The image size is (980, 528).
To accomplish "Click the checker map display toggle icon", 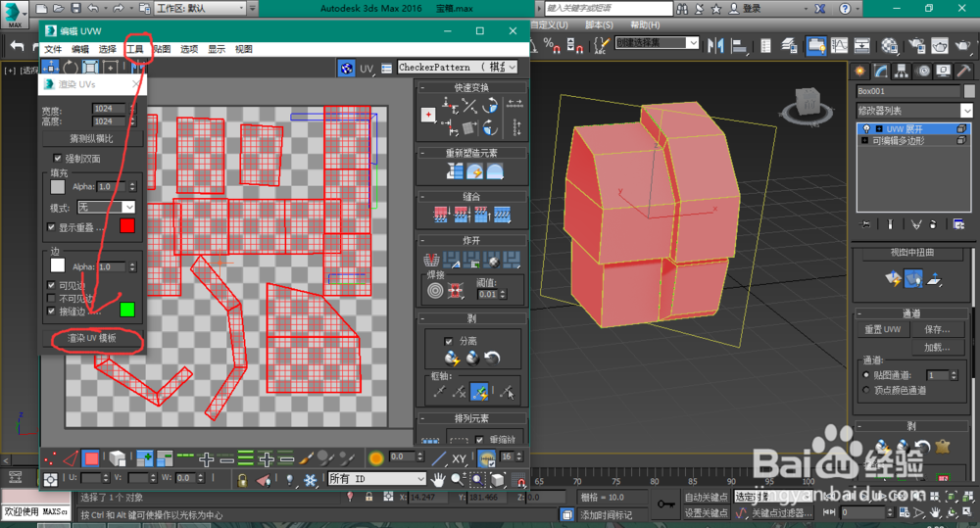I will [346, 68].
